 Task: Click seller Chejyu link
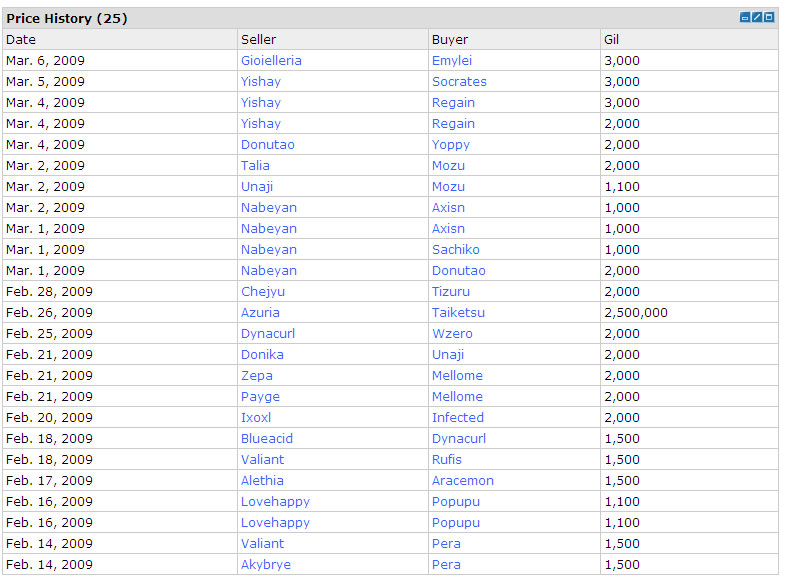coord(264,291)
